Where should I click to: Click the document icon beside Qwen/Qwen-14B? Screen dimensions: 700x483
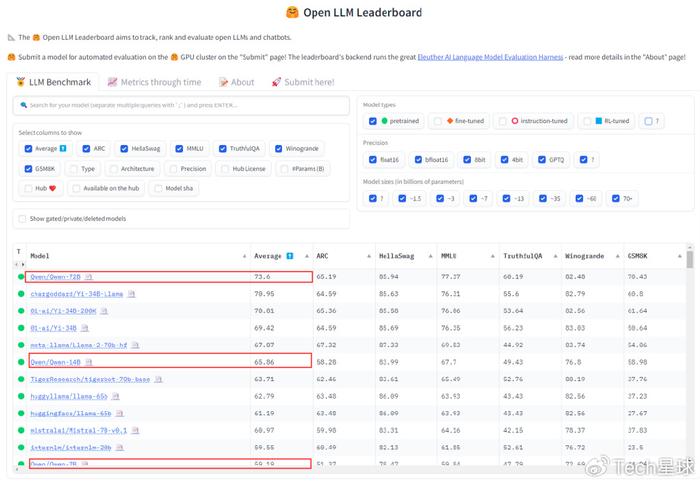89,362
